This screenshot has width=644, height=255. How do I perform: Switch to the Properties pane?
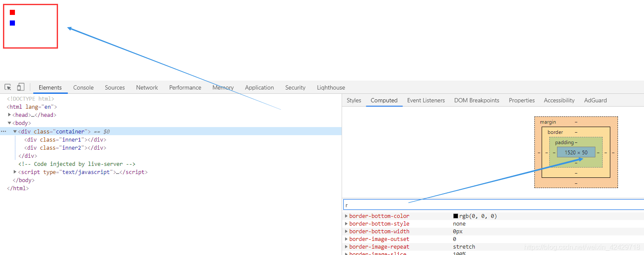point(522,100)
